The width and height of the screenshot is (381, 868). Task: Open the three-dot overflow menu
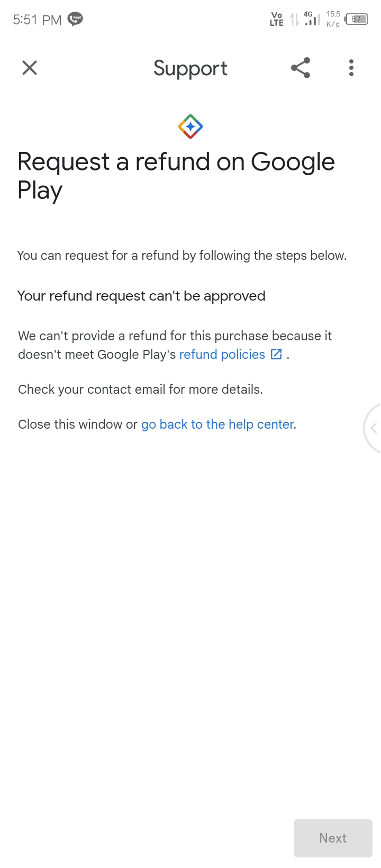pos(351,68)
